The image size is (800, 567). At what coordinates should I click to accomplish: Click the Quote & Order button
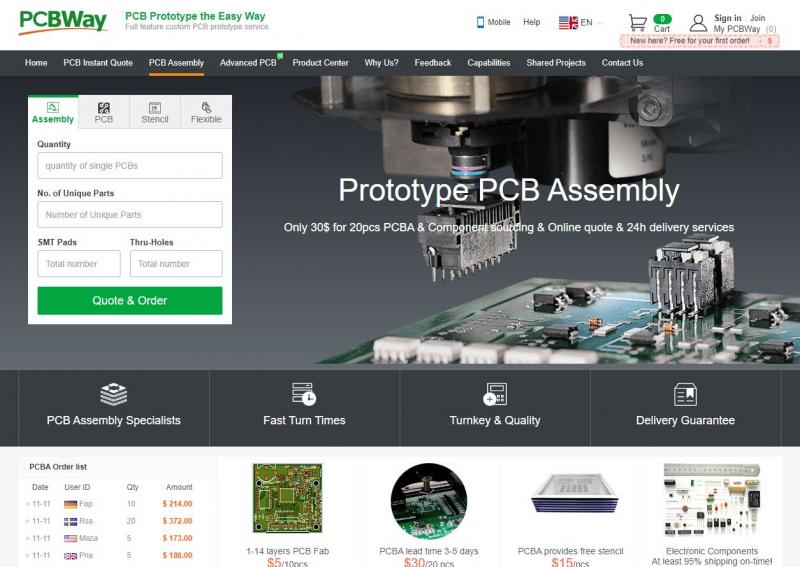[x=130, y=301]
